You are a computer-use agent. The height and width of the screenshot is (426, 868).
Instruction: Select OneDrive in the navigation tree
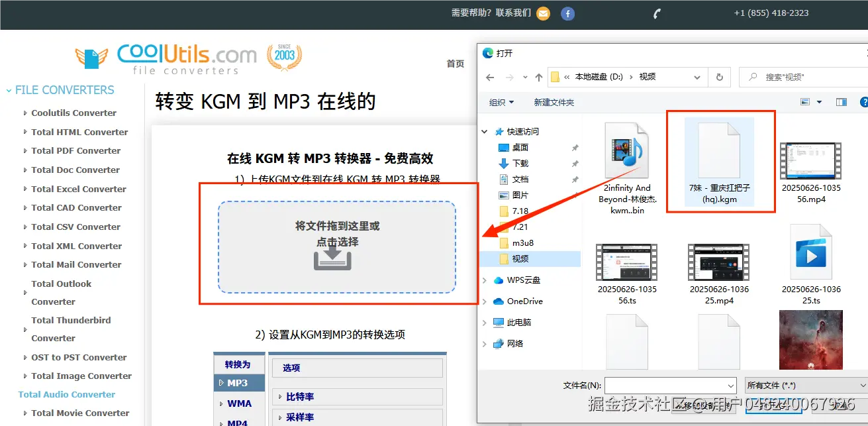pos(524,301)
